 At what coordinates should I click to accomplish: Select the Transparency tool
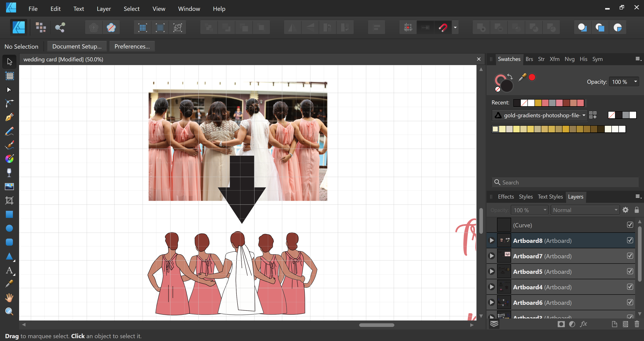click(9, 173)
